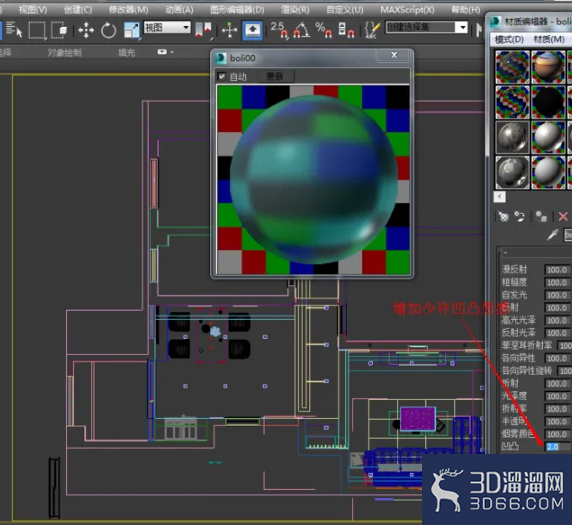Click the boli00 sphere preview image

[313, 179]
